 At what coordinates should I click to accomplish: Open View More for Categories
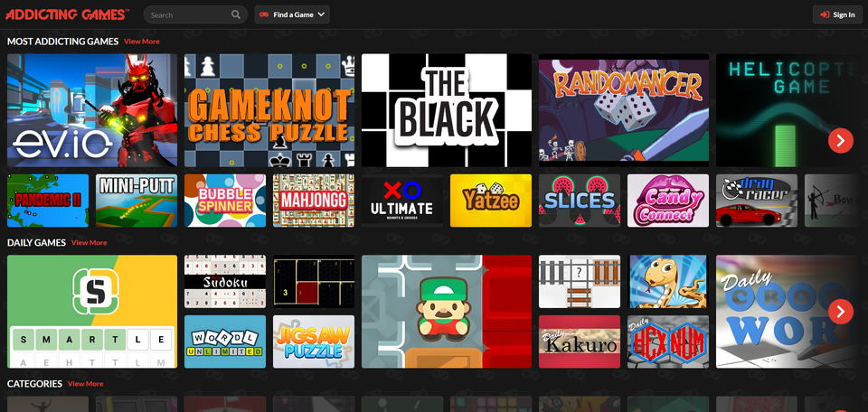pos(85,384)
